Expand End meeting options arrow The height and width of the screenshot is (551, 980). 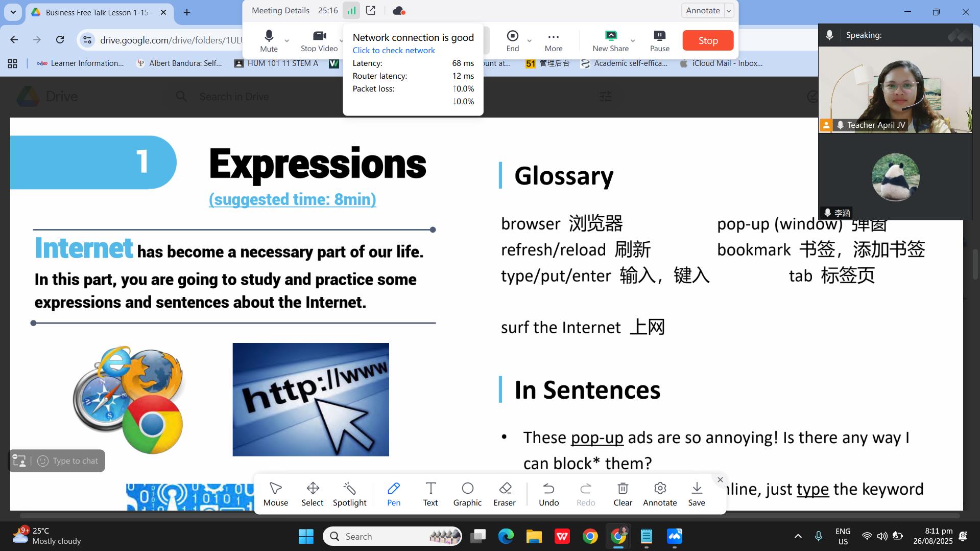click(x=529, y=41)
